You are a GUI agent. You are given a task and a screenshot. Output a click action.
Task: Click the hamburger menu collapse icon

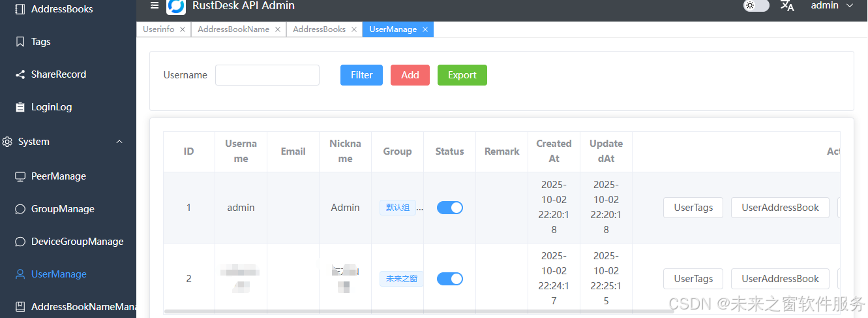point(154,5)
